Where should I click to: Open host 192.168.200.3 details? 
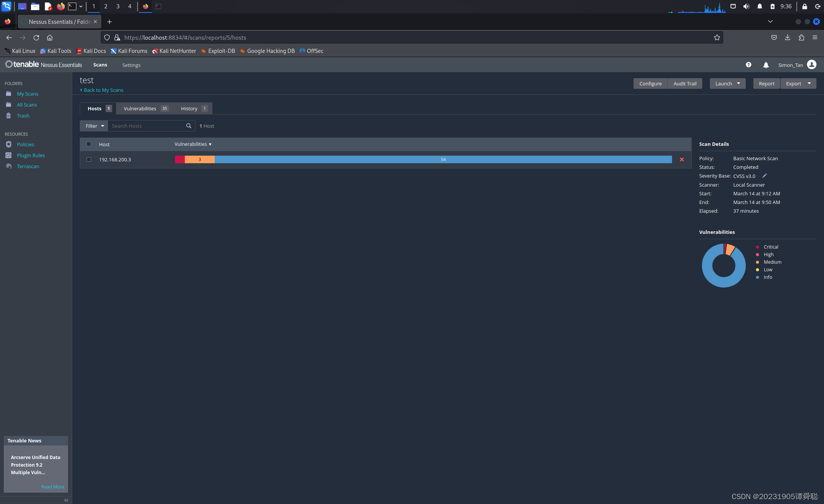(115, 159)
